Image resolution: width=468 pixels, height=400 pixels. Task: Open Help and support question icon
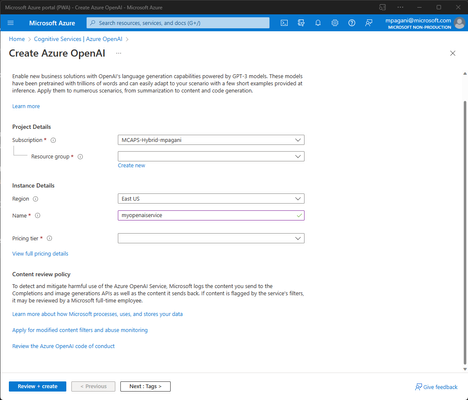click(352, 23)
